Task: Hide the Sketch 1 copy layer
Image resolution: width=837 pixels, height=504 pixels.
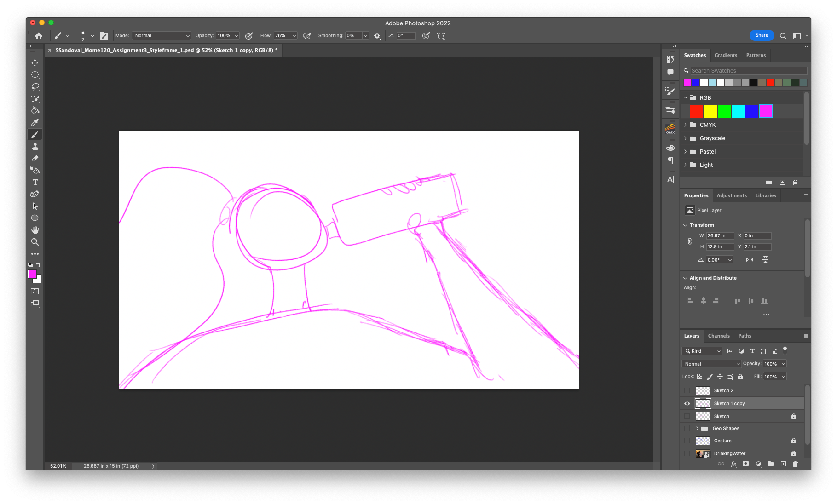Action: pyautogui.click(x=687, y=403)
